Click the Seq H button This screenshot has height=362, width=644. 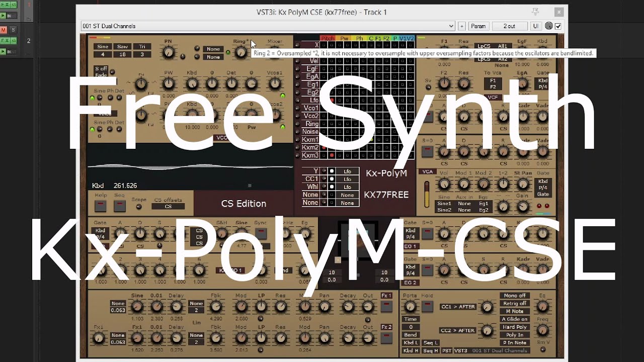point(430,350)
